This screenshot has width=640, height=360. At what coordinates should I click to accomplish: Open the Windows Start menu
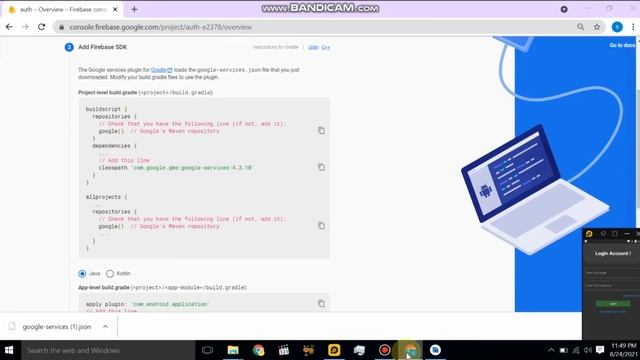click(x=9, y=350)
